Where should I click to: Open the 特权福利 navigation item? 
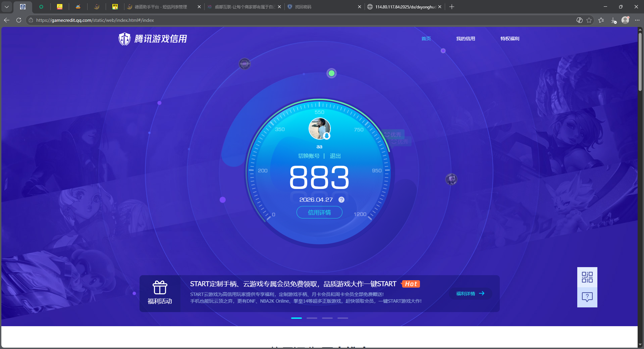(x=509, y=39)
